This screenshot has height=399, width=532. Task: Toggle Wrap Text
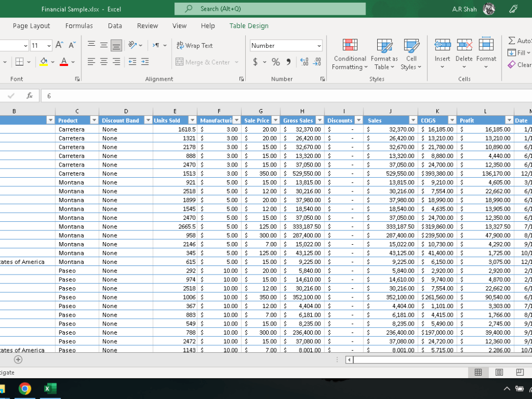click(x=194, y=45)
